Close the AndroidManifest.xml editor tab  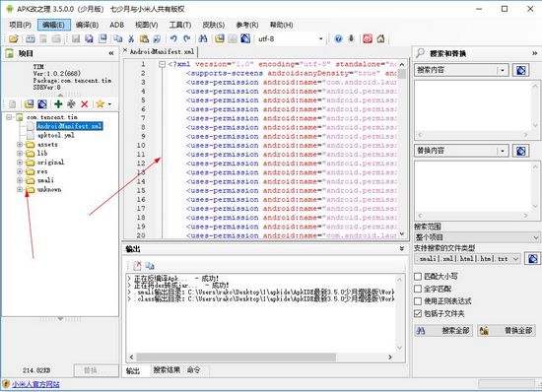(125, 51)
